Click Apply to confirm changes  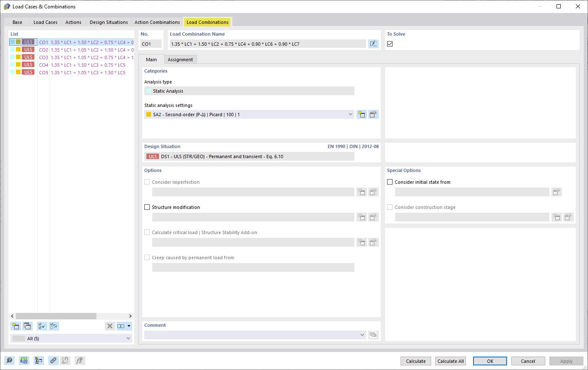pos(566,361)
